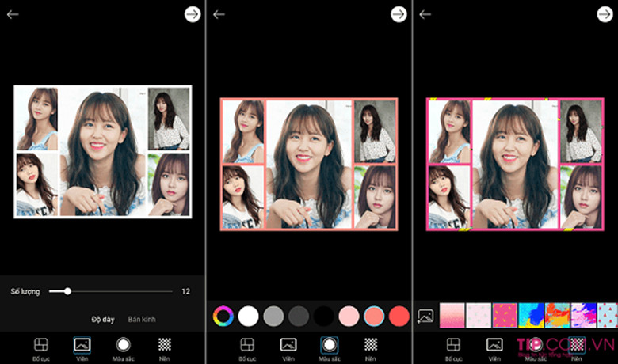
Task: Select the highlighted Nền tool on pattern screen
Action: [577, 349]
